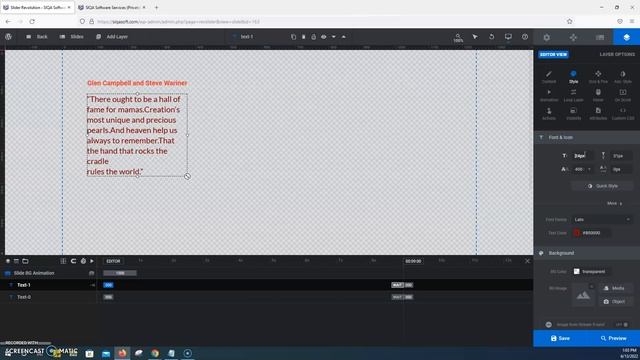Expand the More font options
This screenshot has width=640, height=360.
pyautogui.click(x=614, y=203)
